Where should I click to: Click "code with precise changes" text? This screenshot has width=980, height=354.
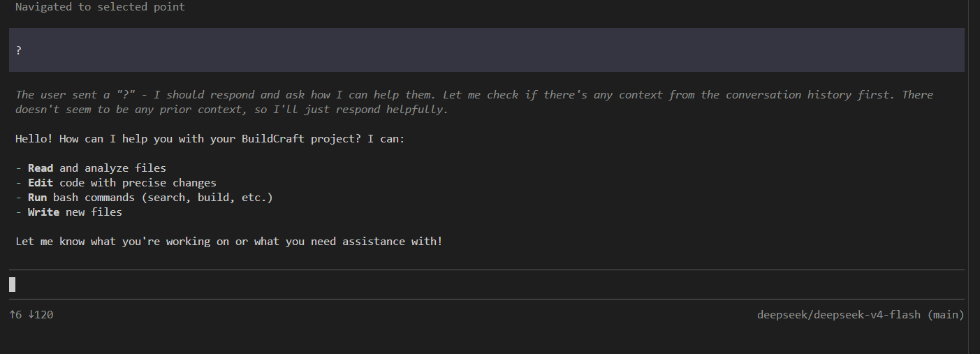click(x=138, y=183)
